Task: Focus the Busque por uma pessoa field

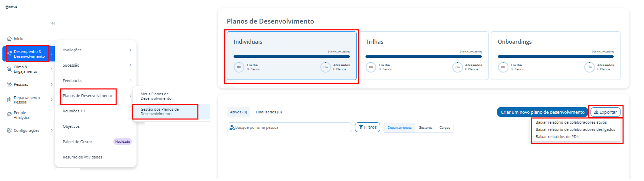Action: point(289,127)
